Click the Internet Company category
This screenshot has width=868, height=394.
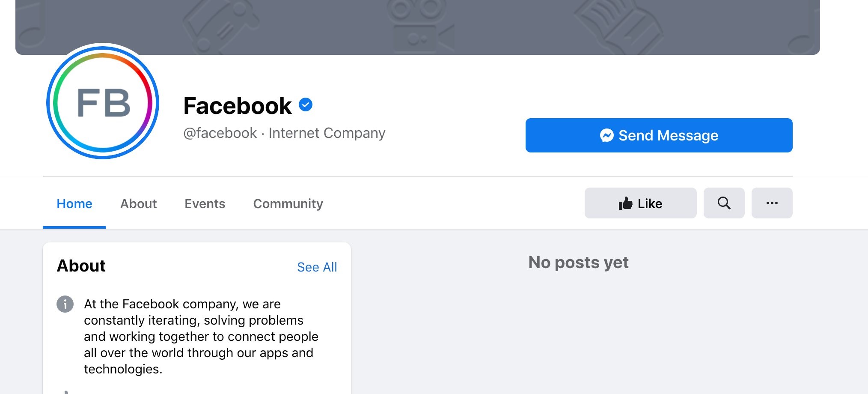point(327,133)
